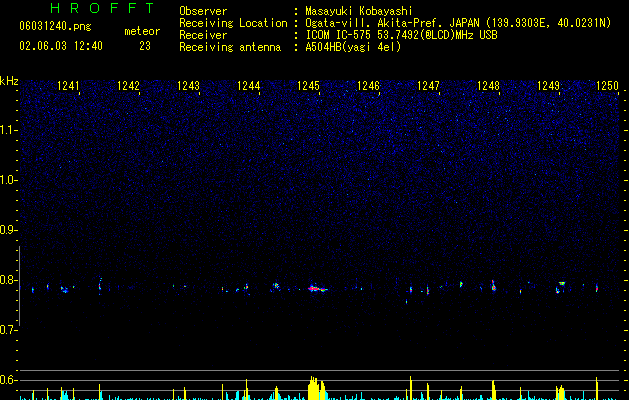Click the Receiving Location label
Image resolution: width=629 pixels, height=400 pixels.
pyautogui.click(x=233, y=23)
